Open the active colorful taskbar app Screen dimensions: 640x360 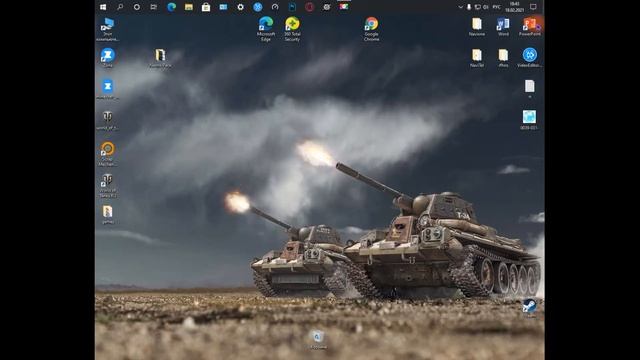click(x=344, y=7)
